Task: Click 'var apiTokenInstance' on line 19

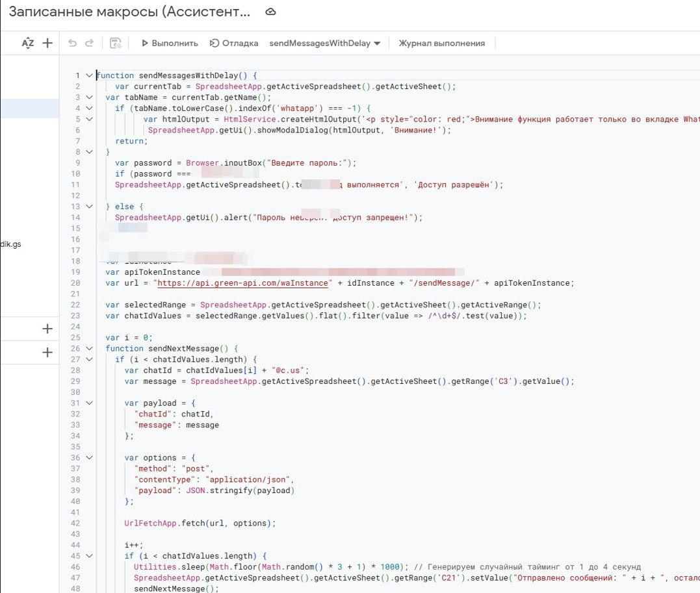Action: 153,272
